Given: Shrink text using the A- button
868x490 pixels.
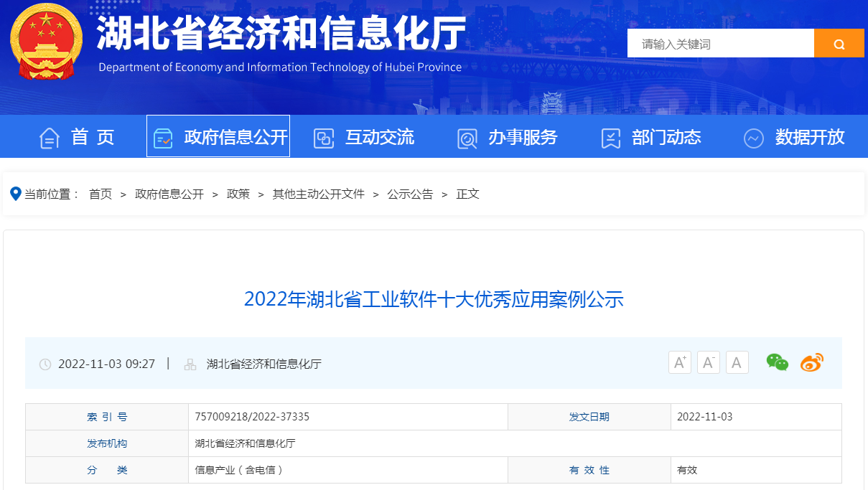Looking at the screenshot, I should (708, 362).
